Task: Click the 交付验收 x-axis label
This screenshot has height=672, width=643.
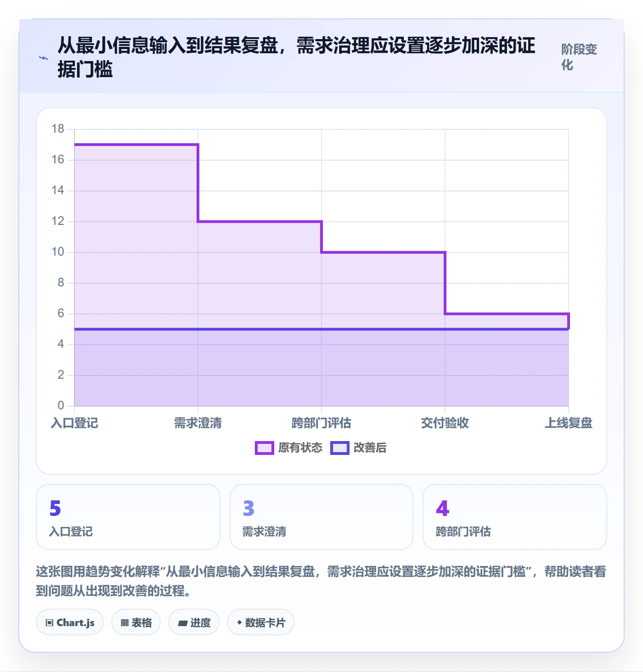Action: tap(445, 423)
